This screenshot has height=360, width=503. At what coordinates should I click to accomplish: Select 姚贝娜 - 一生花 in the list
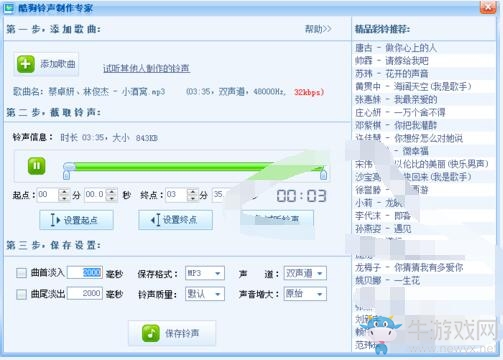click(x=387, y=281)
